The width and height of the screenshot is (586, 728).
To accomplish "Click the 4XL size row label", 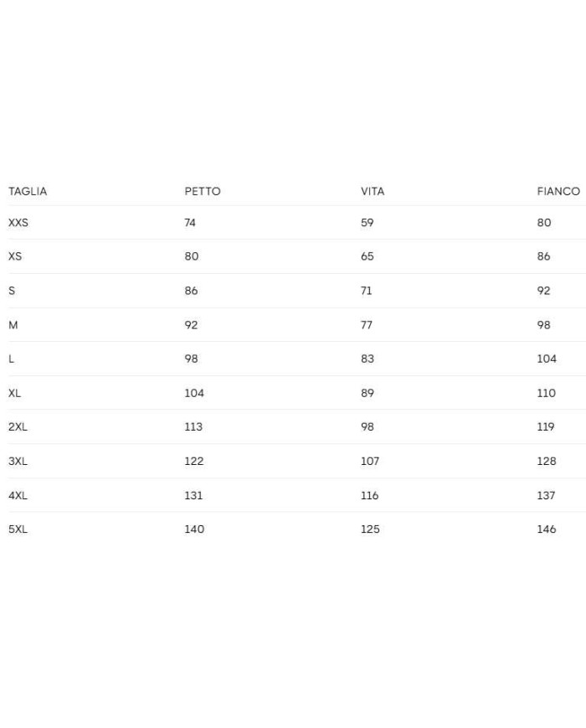I will (18, 495).
